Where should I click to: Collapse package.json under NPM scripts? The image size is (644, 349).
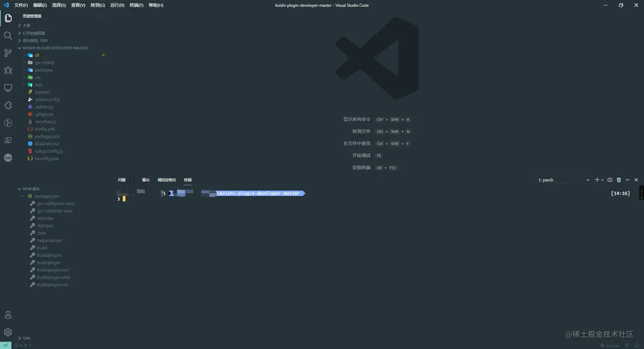pyautogui.click(x=46, y=196)
